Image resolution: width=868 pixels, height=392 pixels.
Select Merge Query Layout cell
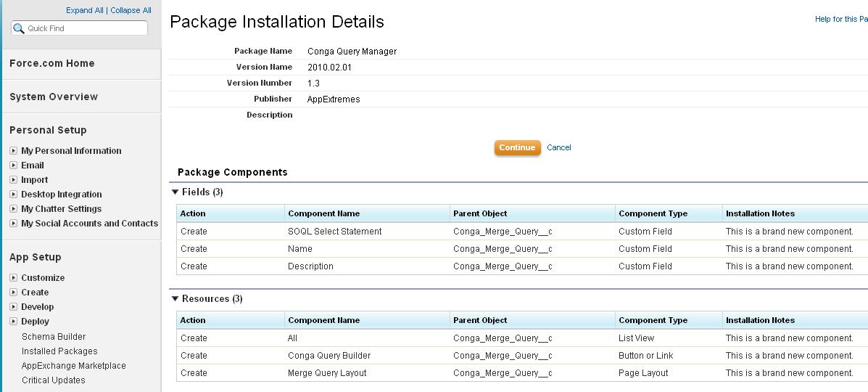[327, 373]
